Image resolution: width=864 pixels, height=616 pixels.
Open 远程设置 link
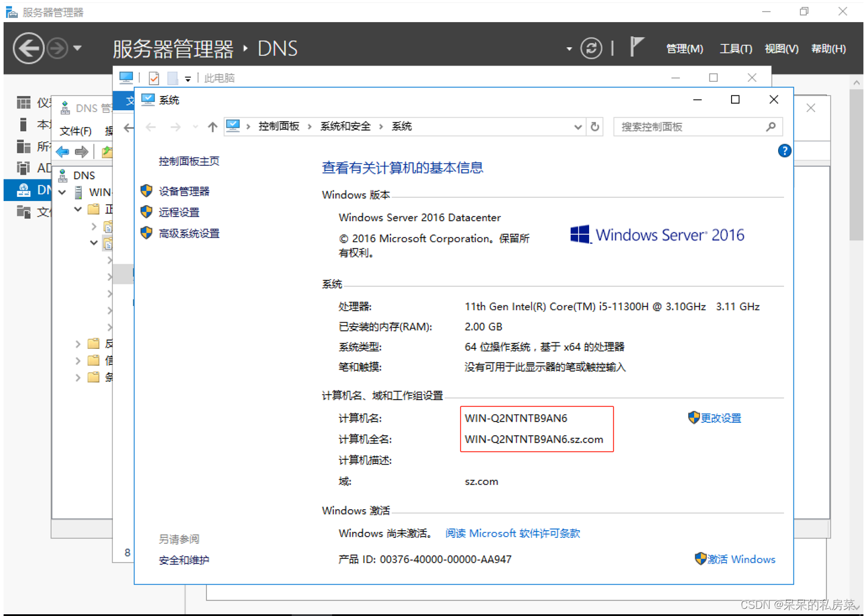(x=179, y=212)
